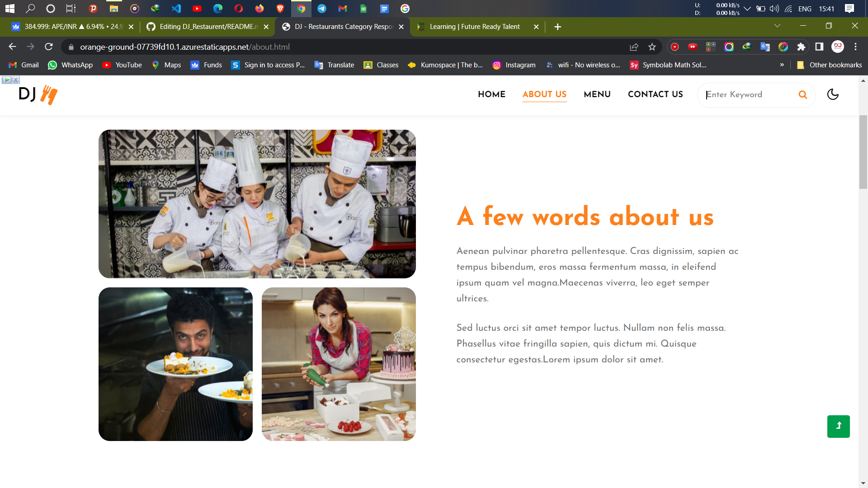
Task: Click the share icon in address bar
Action: [x=634, y=47]
